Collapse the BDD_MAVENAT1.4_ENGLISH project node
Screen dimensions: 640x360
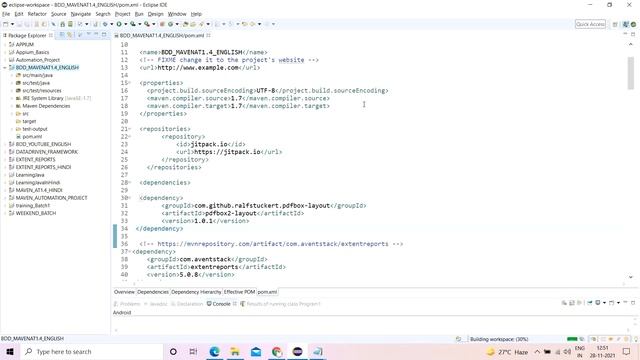5,68
